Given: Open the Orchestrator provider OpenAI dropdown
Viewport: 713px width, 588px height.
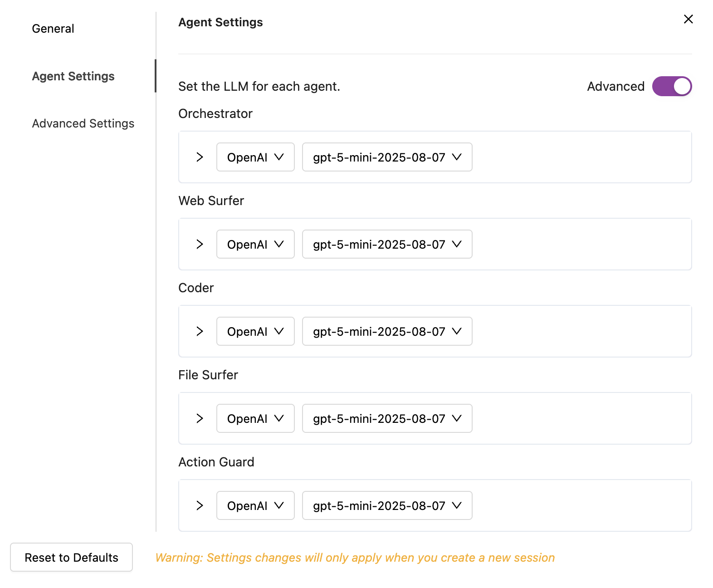Looking at the screenshot, I should 255,157.
